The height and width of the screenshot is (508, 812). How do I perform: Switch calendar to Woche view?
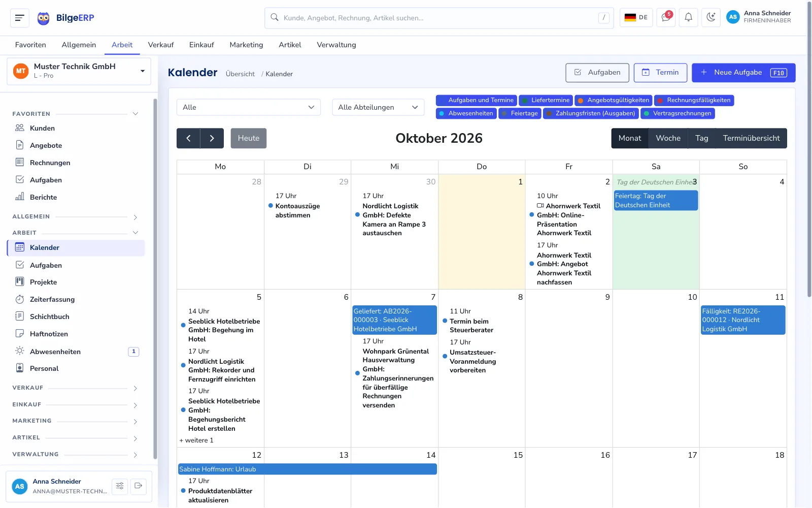coord(668,138)
